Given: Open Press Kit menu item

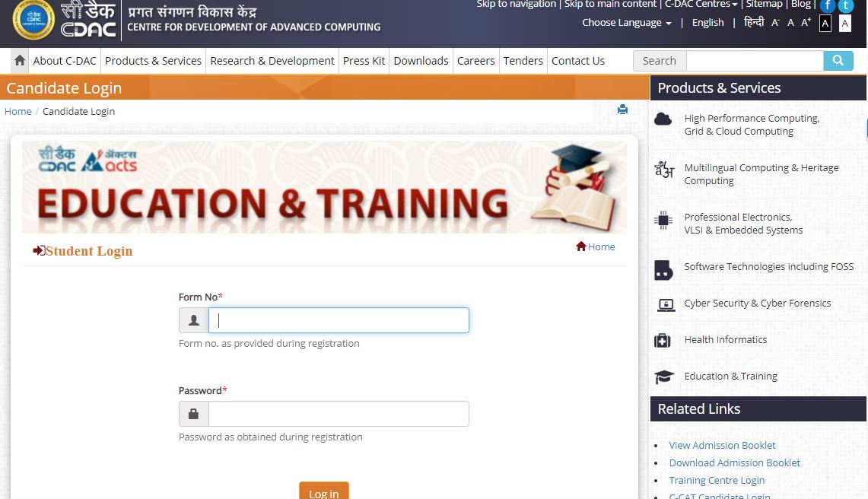Looking at the screenshot, I should pos(364,61).
